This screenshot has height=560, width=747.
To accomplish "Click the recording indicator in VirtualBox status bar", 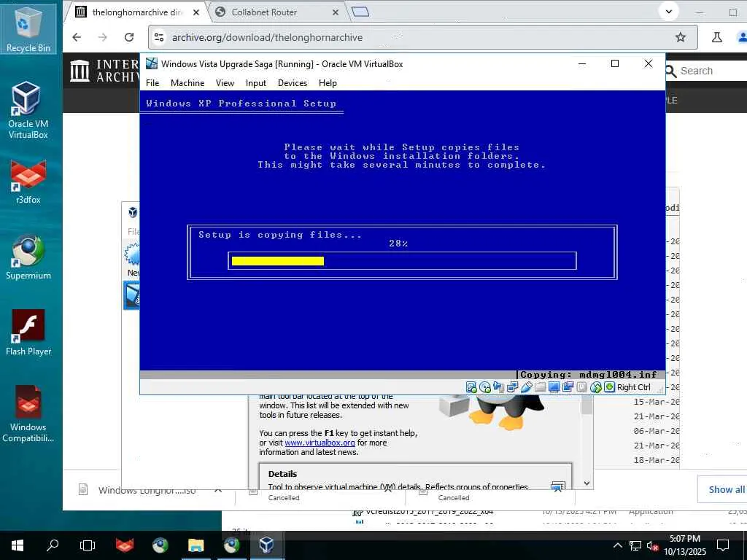I will [x=568, y=387].
